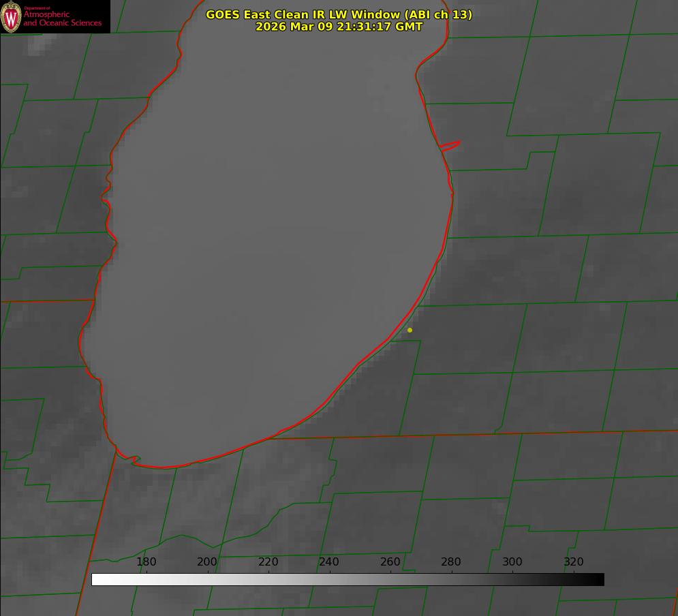Viewport: 678px width, 616px height.
Task: Click the 280 label on the temperature scale
Action: tap(451, 562)
